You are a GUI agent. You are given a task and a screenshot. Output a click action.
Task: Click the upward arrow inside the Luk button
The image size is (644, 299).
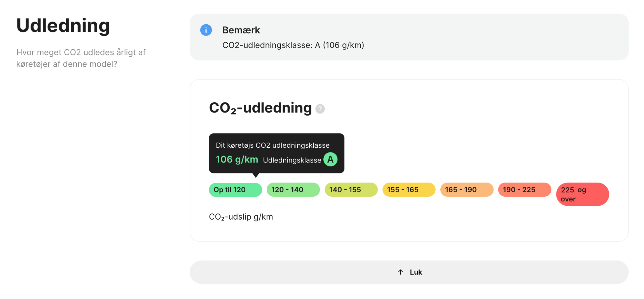coord(400,272)
